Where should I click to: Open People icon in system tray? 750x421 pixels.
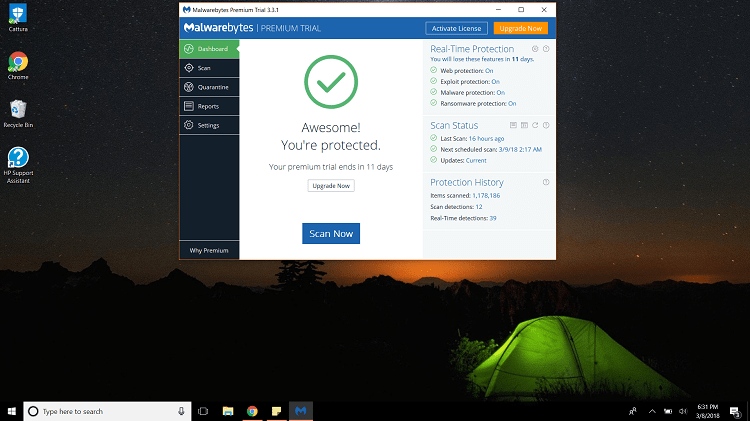(x=632, y=411)
